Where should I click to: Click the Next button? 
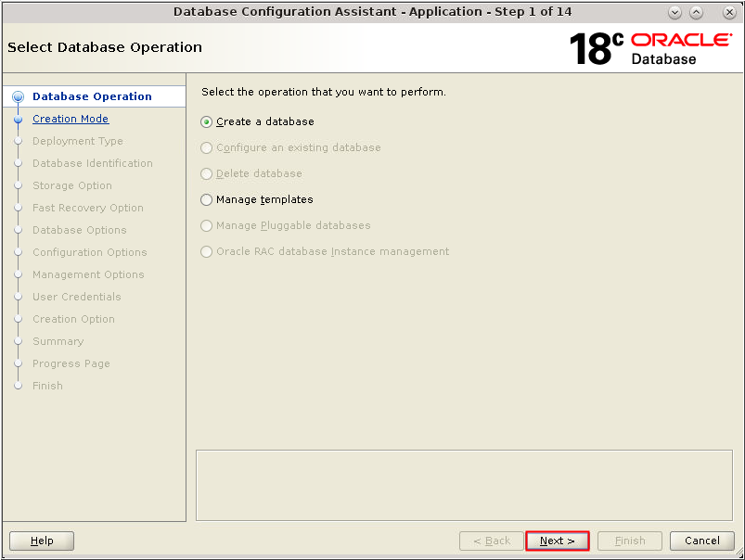[x=558, y=541]
